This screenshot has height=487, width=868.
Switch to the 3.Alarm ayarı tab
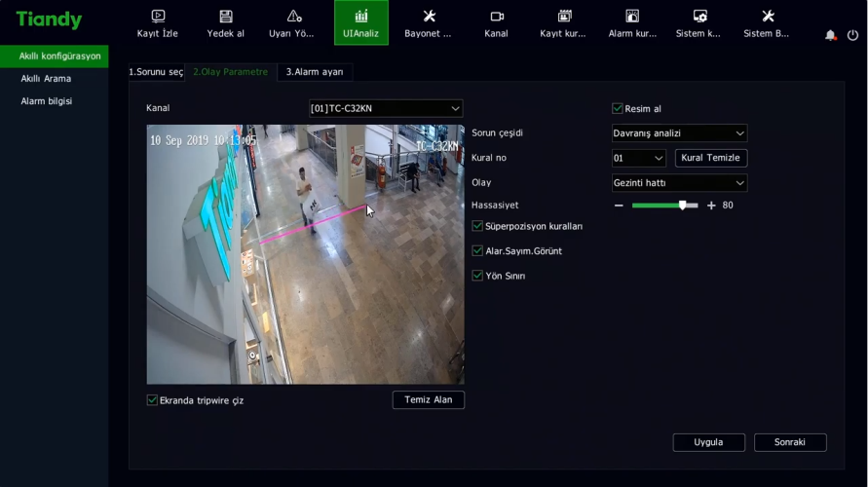point(314,72)
